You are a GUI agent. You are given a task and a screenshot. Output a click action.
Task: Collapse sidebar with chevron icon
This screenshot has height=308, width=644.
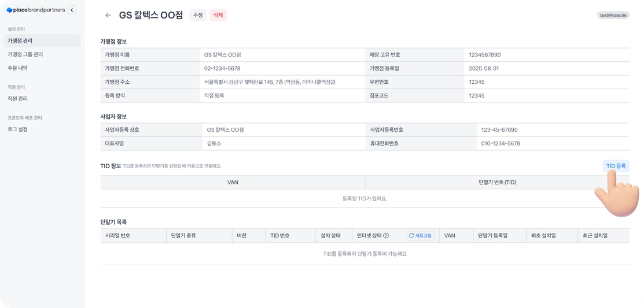(72, 10)
